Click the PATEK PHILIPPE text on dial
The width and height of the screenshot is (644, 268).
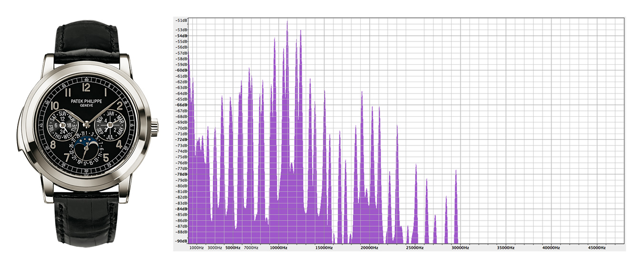(x=86, y=101)
